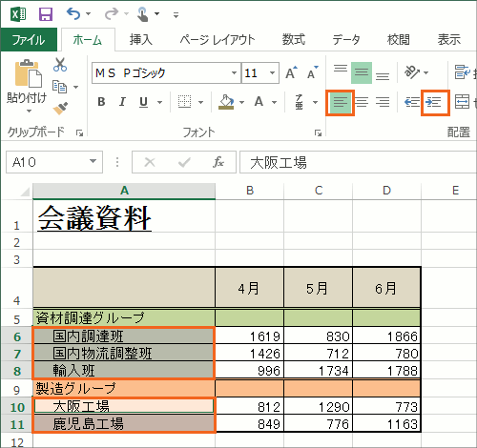Open the copy options dropdown arrow
This screenshot has height=448, width=477.
pyautogui.click(x=75, y=87)
